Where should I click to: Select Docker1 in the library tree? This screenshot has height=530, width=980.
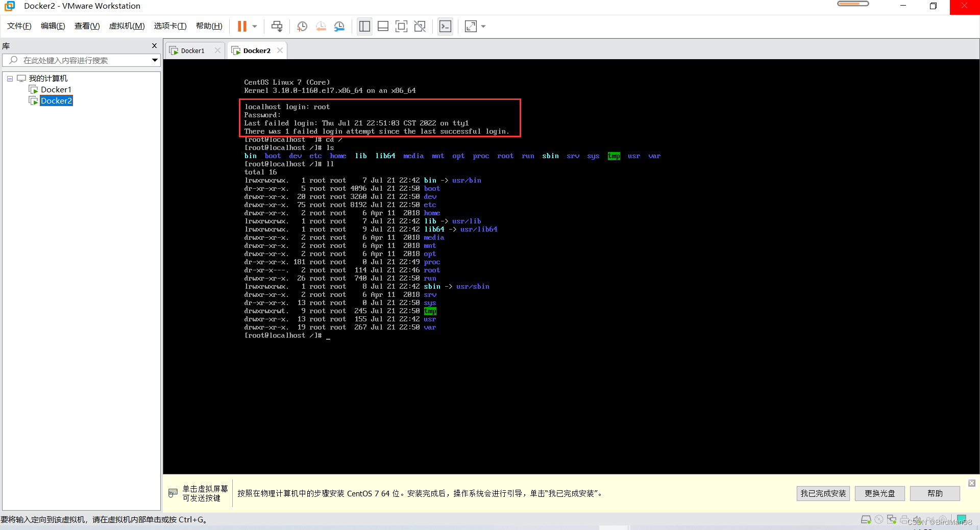tap(56, 89)
